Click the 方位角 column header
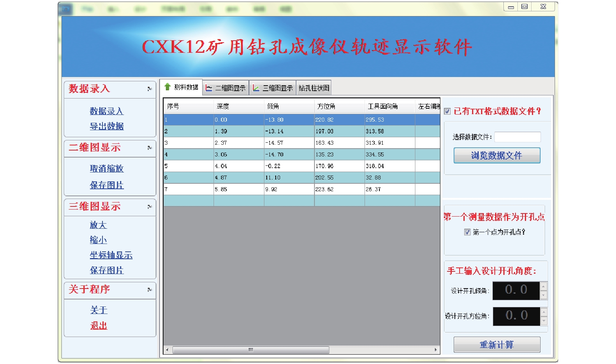616x364 pixels. pyautogui.click(x=339, y=106)
